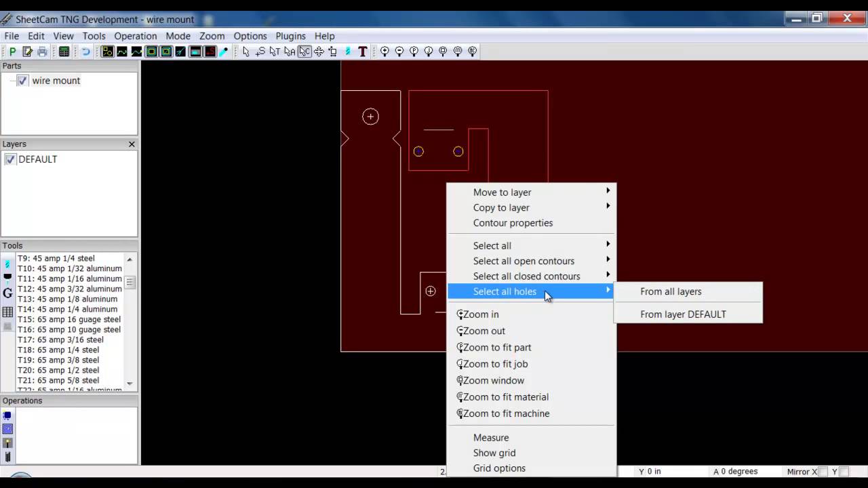
Task: Expand Select all open contours submenu arrow
Action: tap(608, 259)
